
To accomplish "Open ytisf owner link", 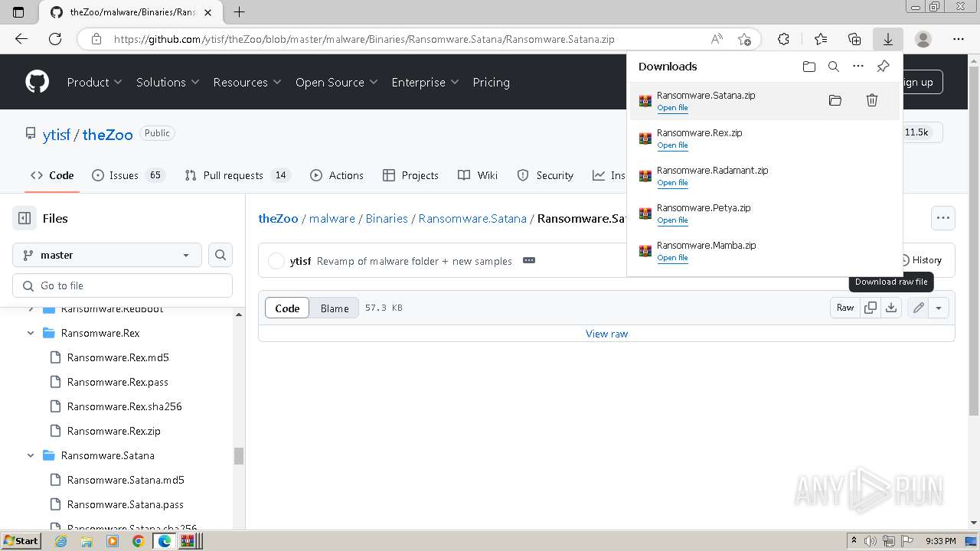I will [57, 134].
